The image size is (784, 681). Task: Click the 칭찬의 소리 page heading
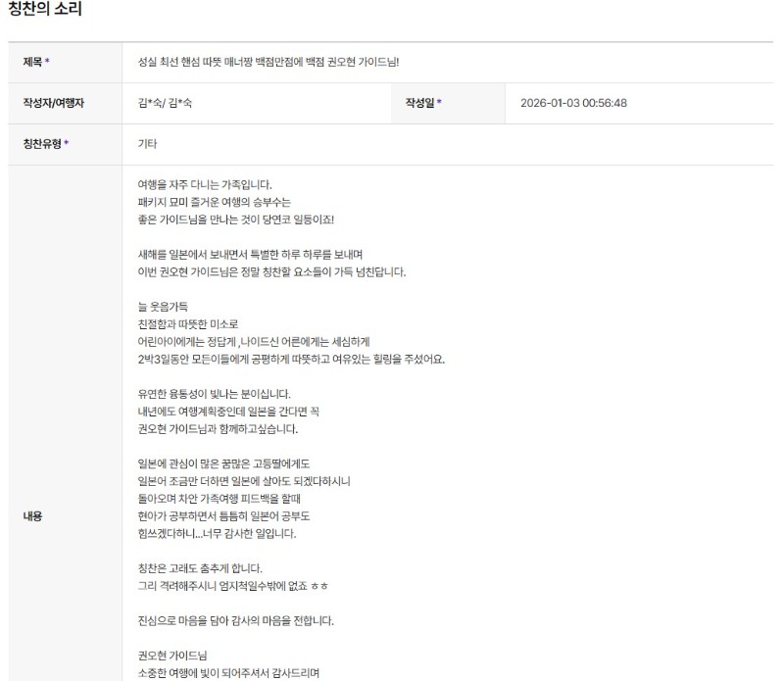(45, 9)
